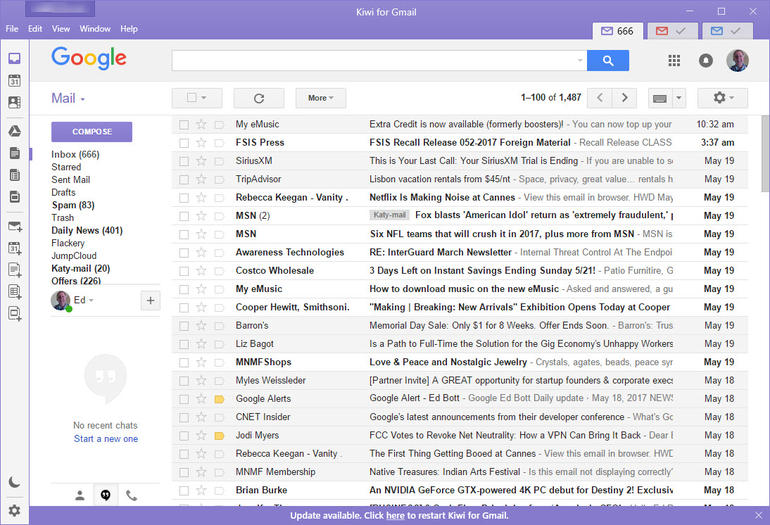The height and width of the screenshot is (525, 770).
Task: Click 'here' link to restart Kiwi
Action: click(x=395, y=516)
